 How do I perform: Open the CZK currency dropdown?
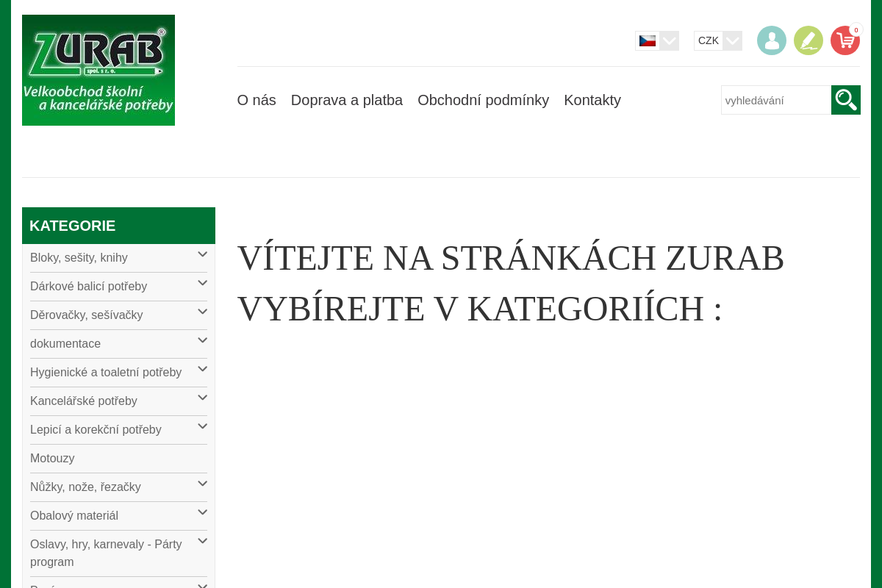pyautogui.click(x=732, y=40)
